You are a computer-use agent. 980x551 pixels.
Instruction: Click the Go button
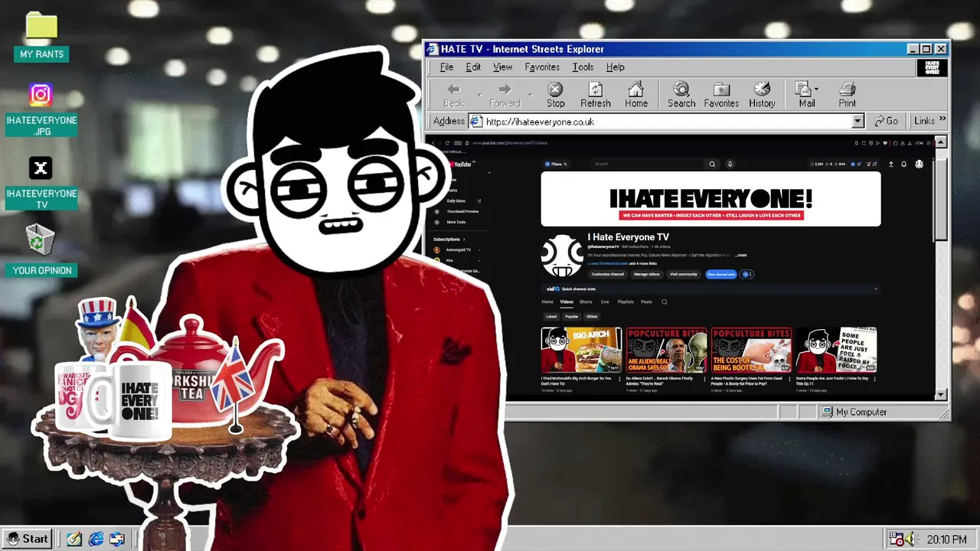[887, 122]
